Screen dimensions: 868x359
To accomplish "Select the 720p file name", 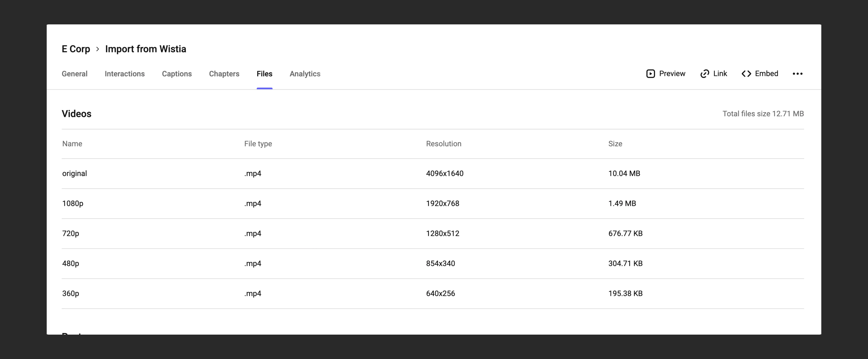I will point(71,233).
